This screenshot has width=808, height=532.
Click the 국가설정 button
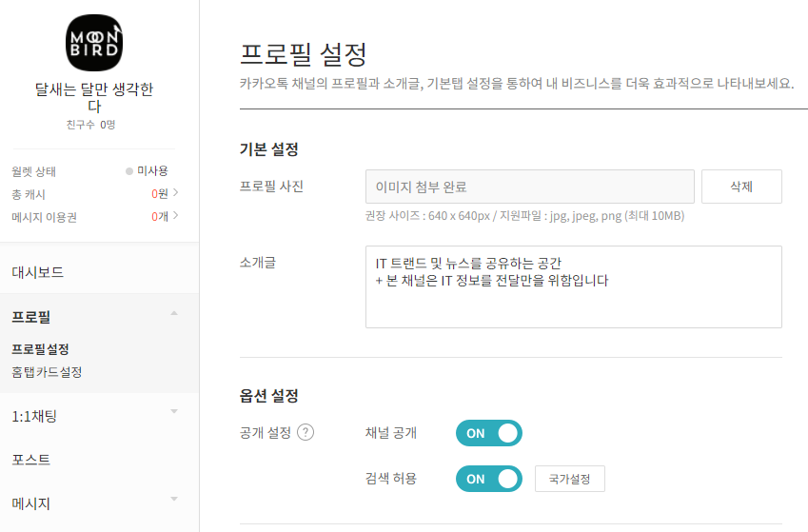click(x=569, y=479)
